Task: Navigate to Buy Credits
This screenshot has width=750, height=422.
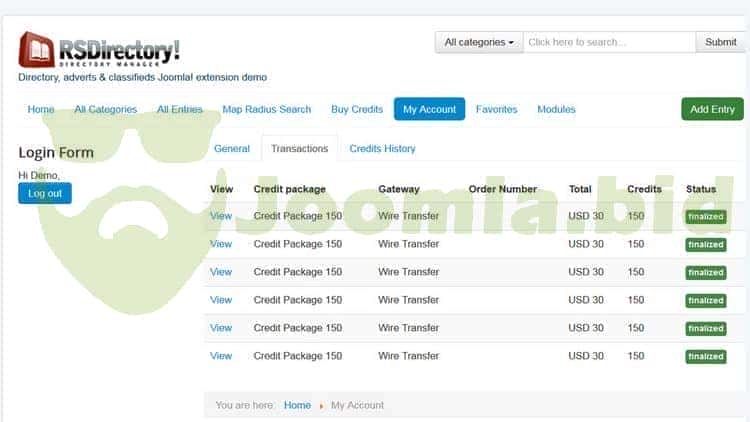Action: click(x=357, y=109)
